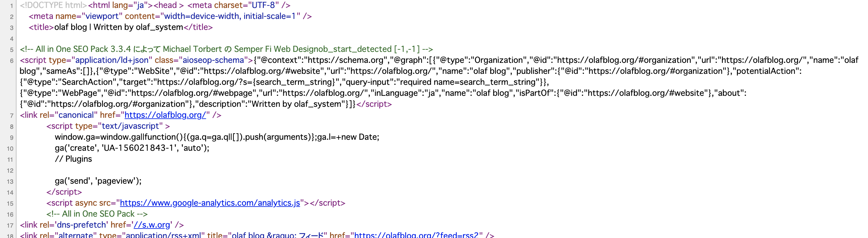Click line number 12 in the gutter

tap(10, 170)
